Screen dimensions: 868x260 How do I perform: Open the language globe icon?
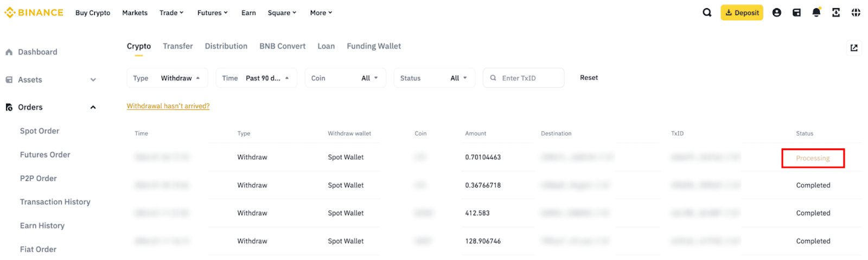point(856,12)
